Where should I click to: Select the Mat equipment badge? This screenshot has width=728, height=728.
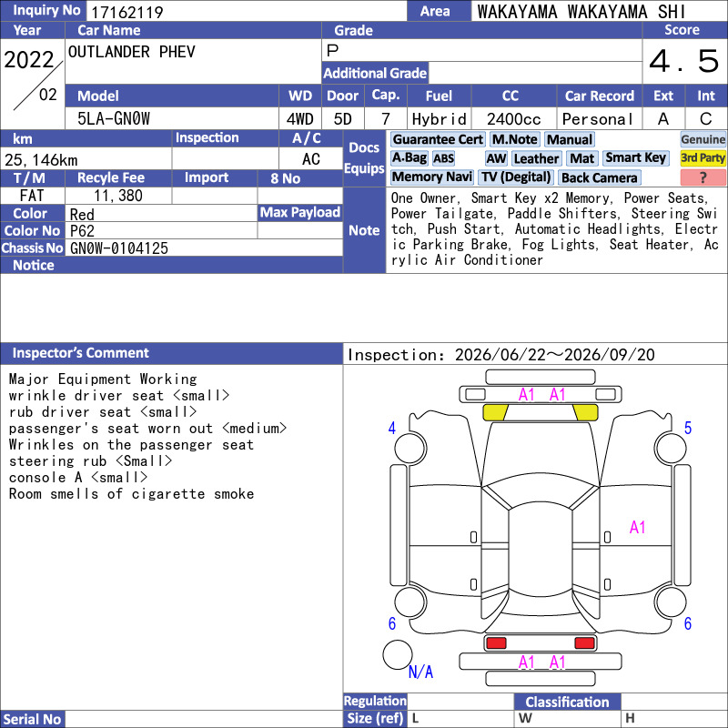pos(581,158)
